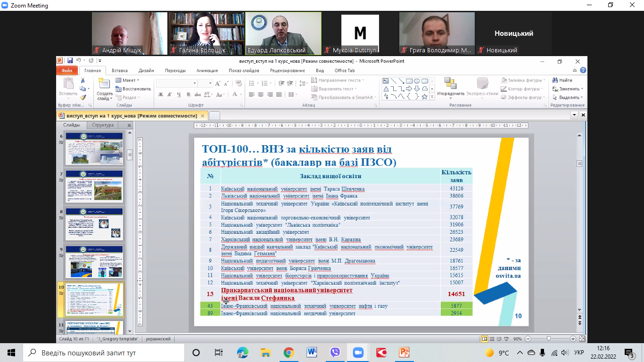The width and height of the screenshot is (644, 362).
Task: Switch to the Структура pane tab
Action: (x=103, y=125)
